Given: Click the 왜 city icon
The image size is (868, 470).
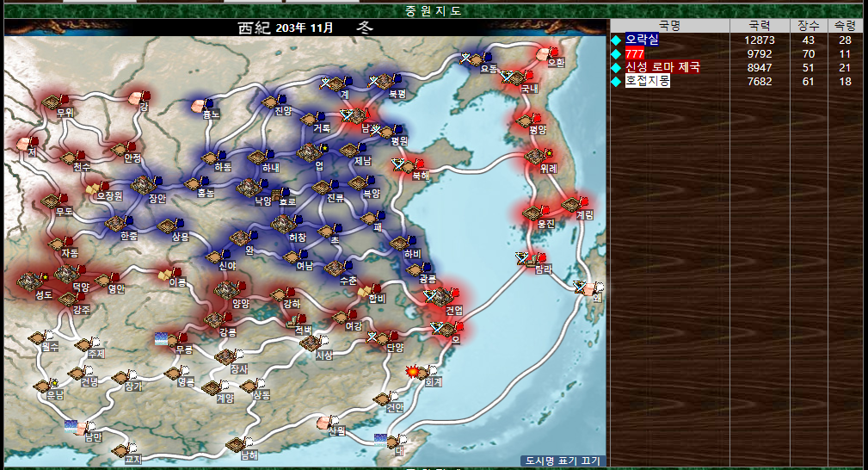Looking at the screenshot, I should click(x=590, y=288).
